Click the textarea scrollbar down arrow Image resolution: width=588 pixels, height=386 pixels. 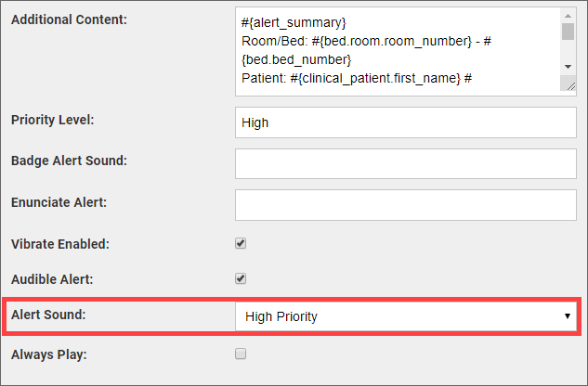tap(568, 67)
